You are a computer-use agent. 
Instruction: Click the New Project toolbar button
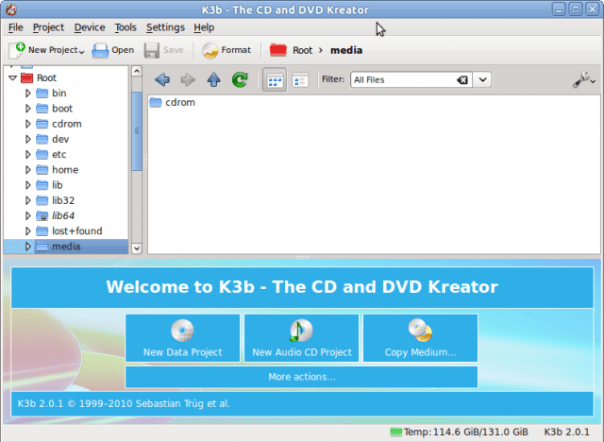point(46,50)
